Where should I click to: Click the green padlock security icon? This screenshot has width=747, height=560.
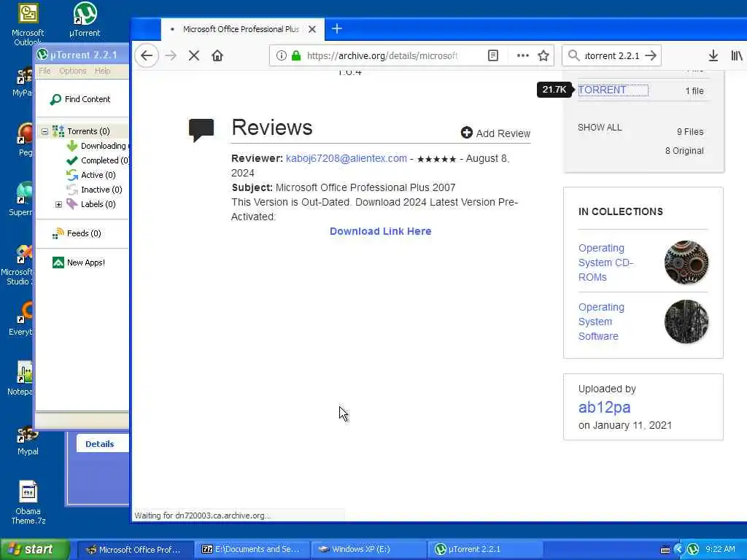click(296, 55)
